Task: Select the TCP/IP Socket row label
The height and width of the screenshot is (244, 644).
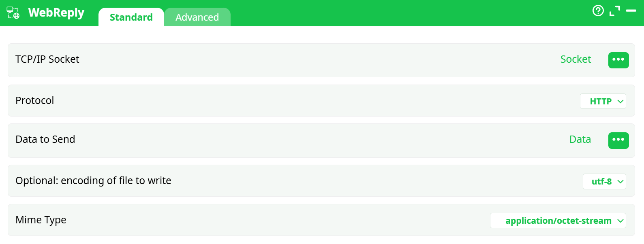Action: pyautogui.click(x=47, y=59)
